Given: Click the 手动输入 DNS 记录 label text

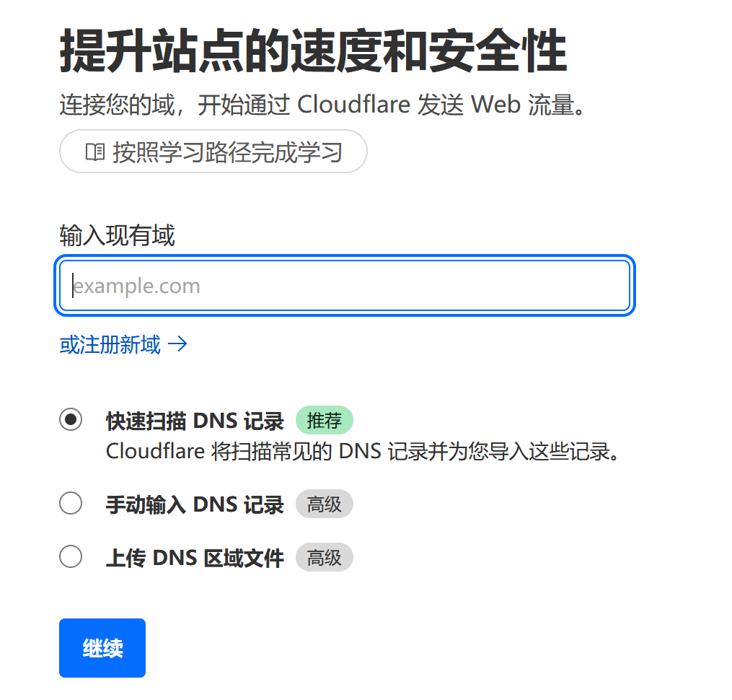Looking at the screenshot, I should (x=195, y=504).
